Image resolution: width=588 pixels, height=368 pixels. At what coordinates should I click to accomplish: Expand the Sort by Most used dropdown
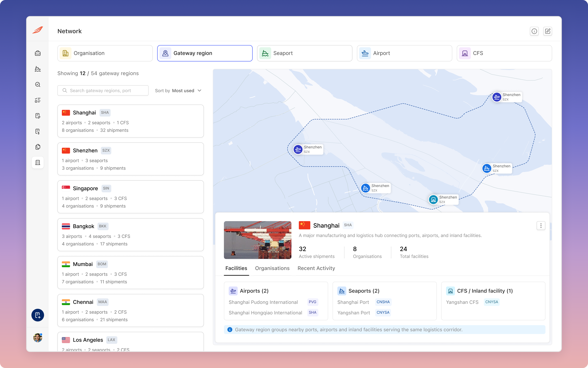(x=178, y=90)
